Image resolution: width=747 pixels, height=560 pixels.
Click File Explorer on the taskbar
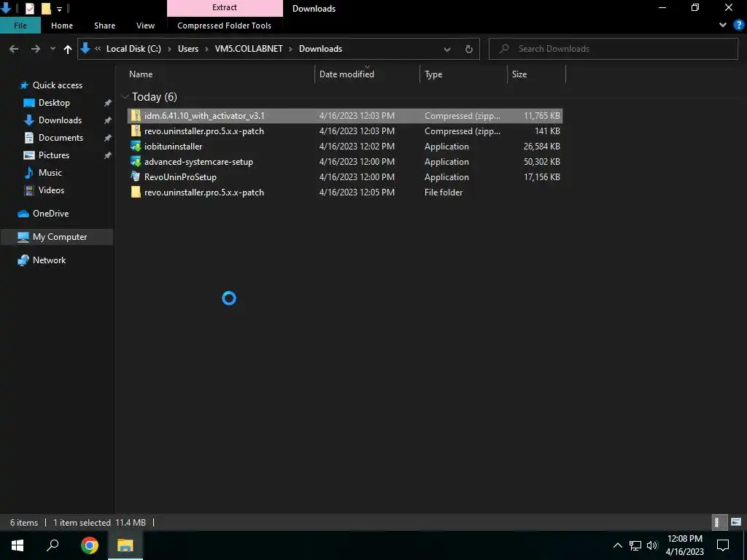coord(125,545)
